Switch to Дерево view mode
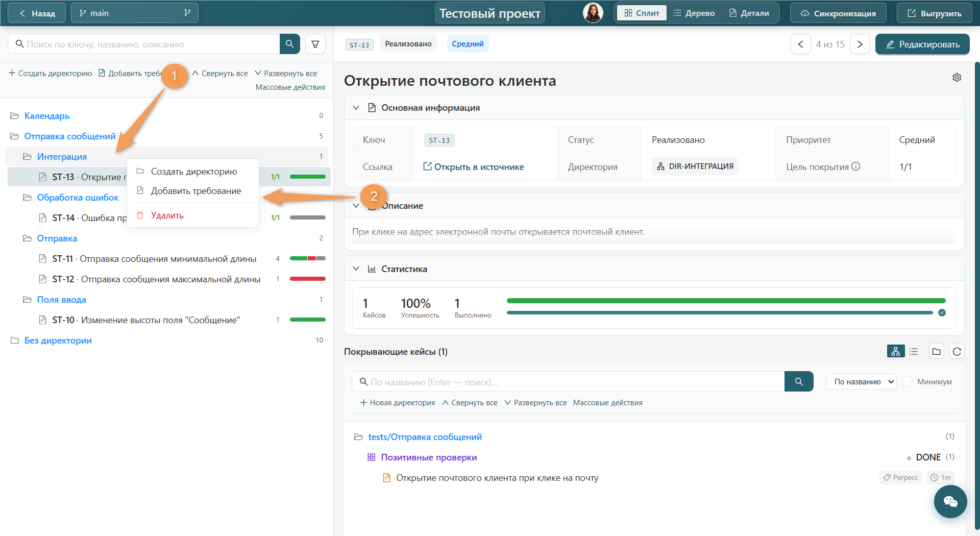The height and width of the screenshot is (536, 980). pos(694,13)
